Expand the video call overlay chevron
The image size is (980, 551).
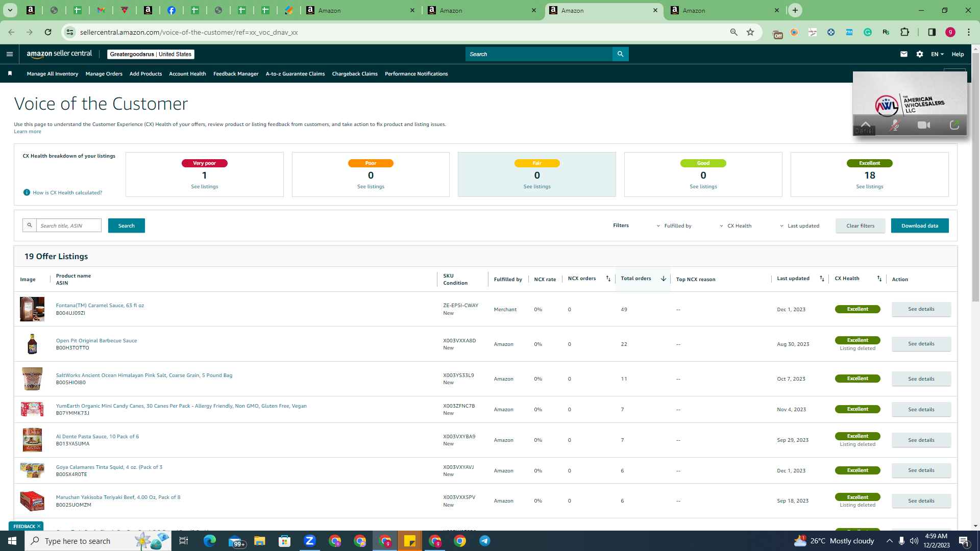866,124
